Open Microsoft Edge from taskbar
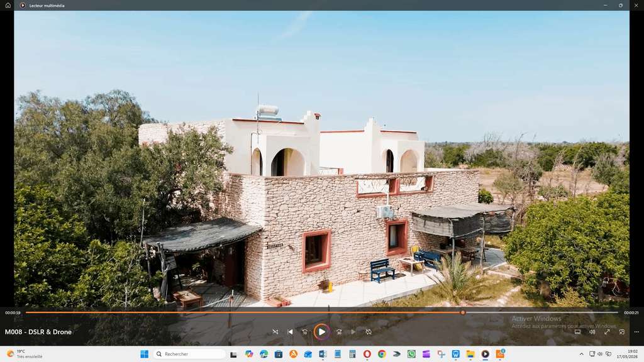The width and height of the screenshot is (644, 362). [264, 354]
